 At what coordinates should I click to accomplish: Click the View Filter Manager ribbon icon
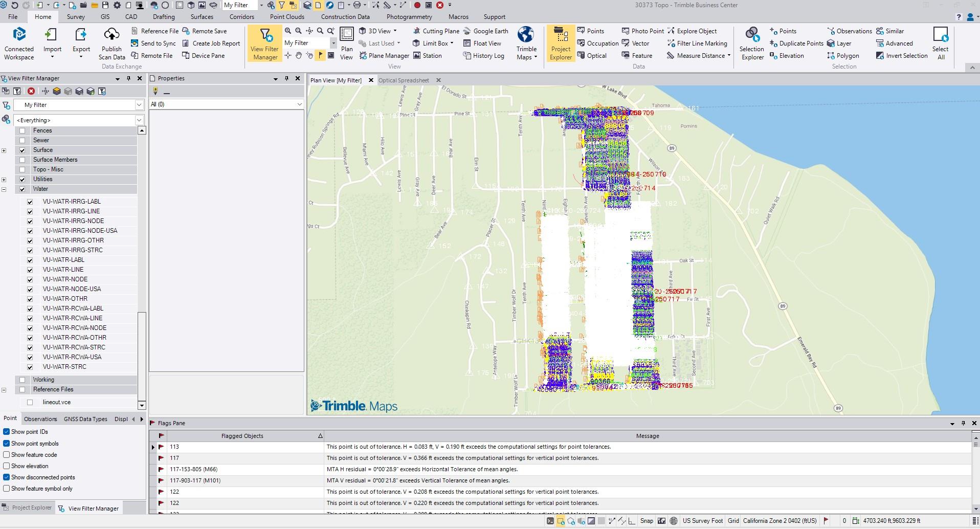tap(264, 36)
